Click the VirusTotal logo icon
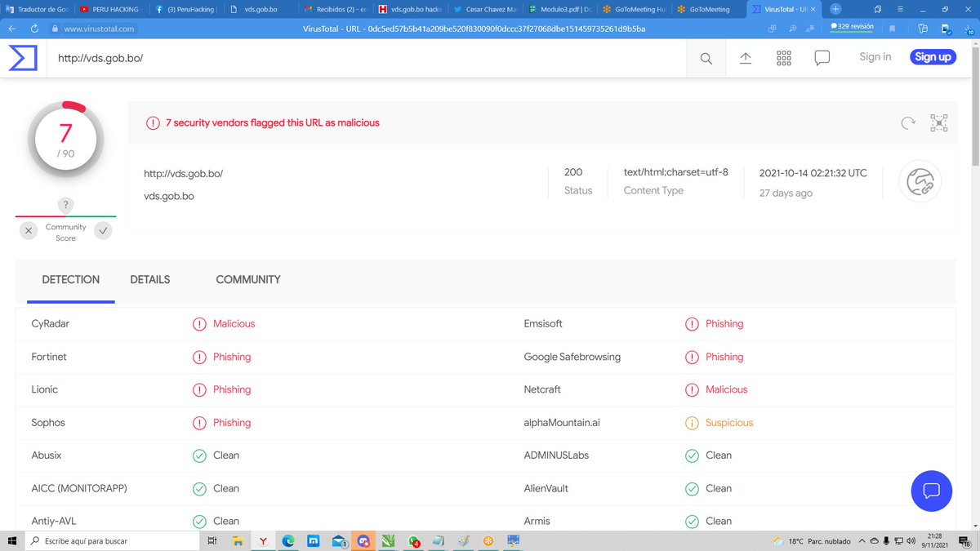 point(23,58)
